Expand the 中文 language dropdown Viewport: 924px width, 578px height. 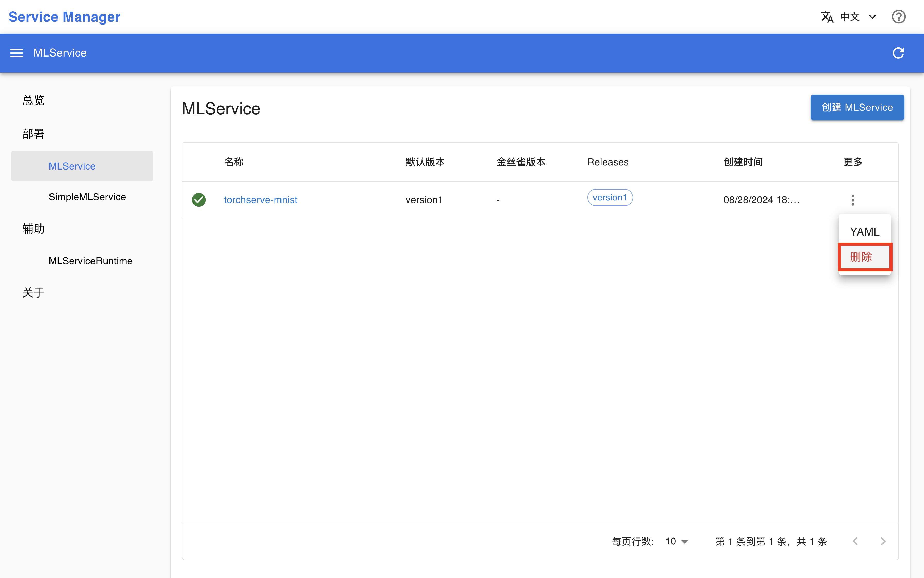point(858,17)
